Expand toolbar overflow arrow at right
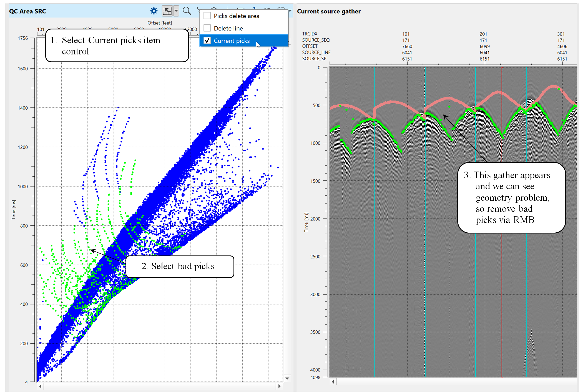The width and height of the screenshot is (583, 392). [290, 11]
